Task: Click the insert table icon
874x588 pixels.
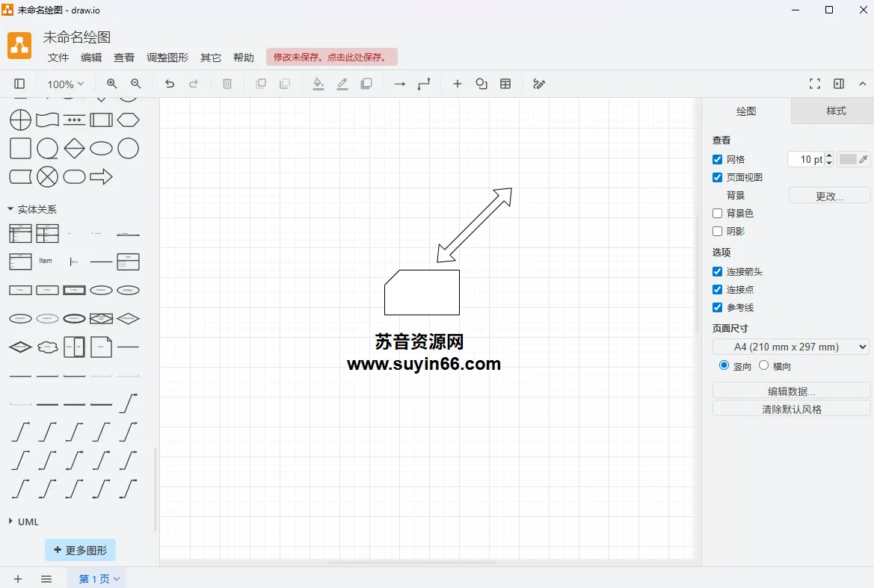Action: pyautogui.click(x=505, y=84)
